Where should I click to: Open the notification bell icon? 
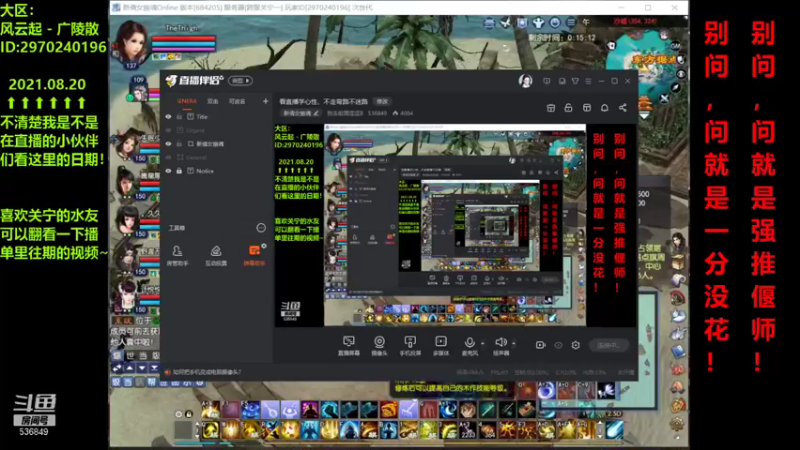(605, 108)
